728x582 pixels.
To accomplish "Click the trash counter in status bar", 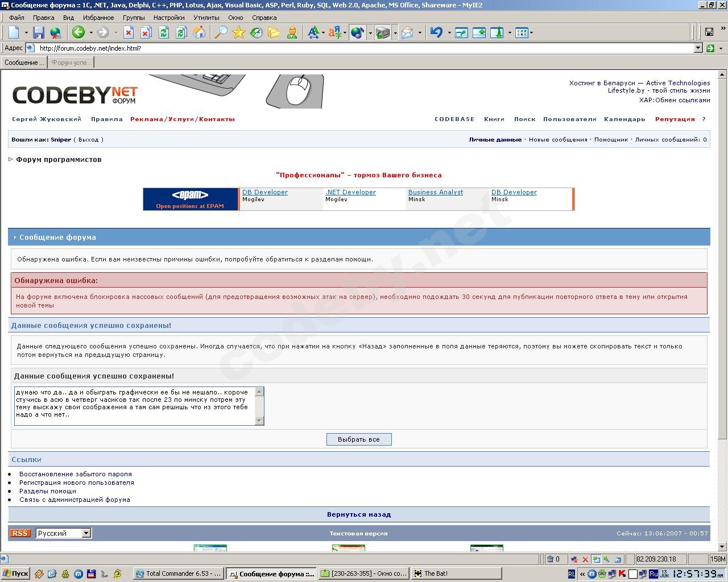I will [x=553, y=559].
